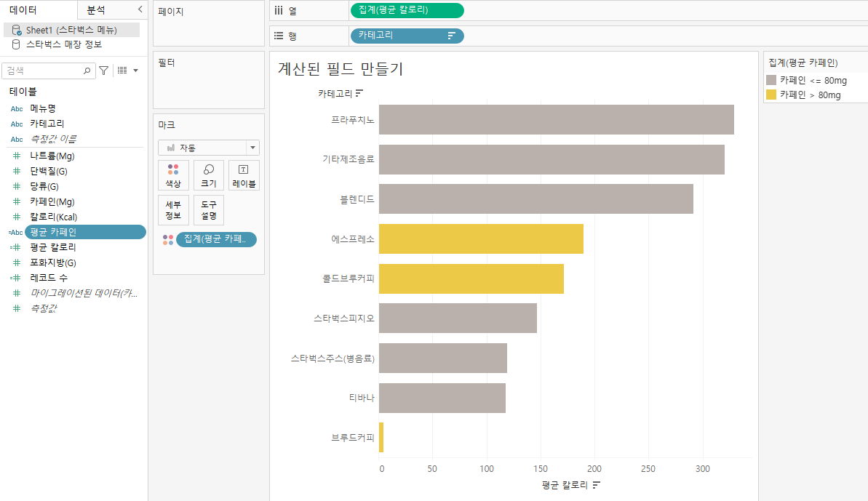Click the 세부 정보 detail card
Image resolution: width=868 pixels, height=501 pixels.
click(173, 210)
